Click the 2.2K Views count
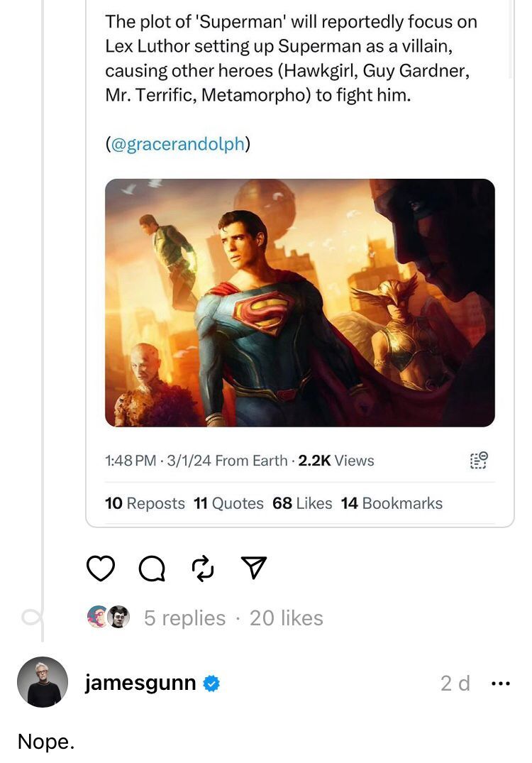The width and height of the screenshot is (532, 763). (x=336, y=461)
